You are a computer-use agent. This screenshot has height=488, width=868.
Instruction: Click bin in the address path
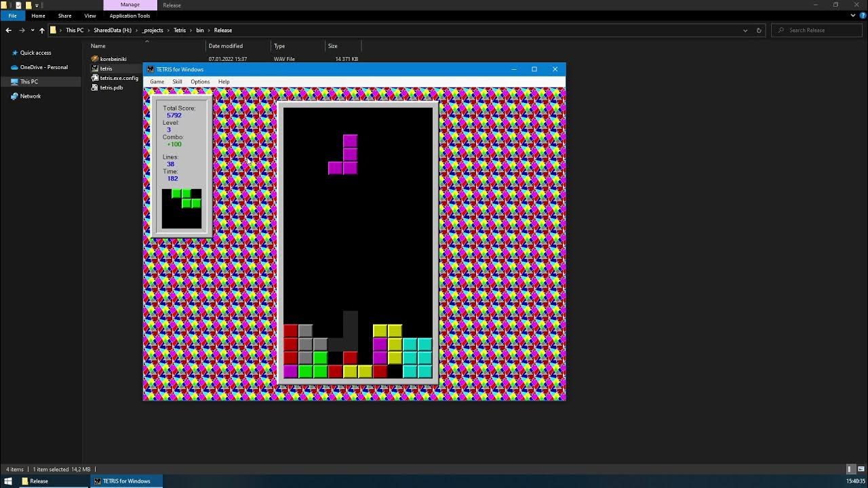coord(200,30)
